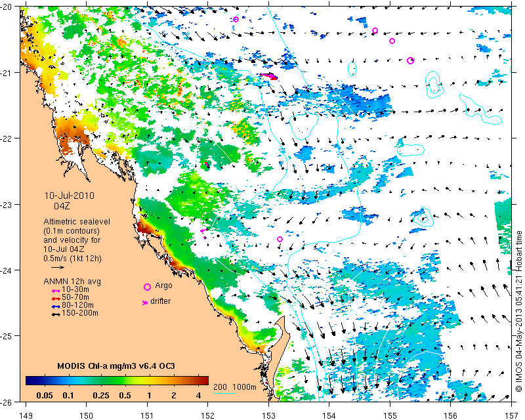The height and width of the screenshot is (420, 525).
Task: Click the '0.1' colorbar value
Action: (x=68, y=396)
